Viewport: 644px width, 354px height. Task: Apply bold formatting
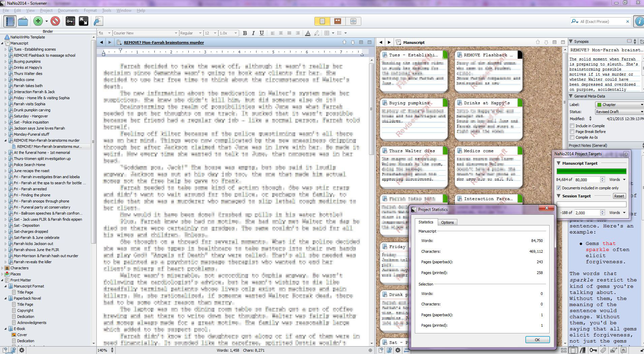pyautogui.click(x=245, y=33)
